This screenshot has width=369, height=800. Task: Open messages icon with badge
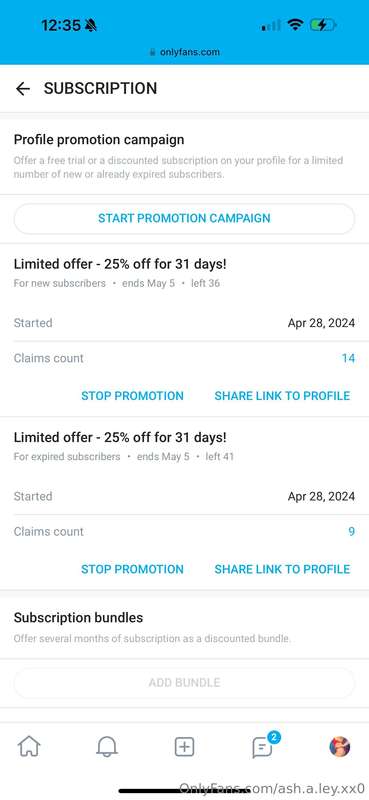click(x=264, y=745)
